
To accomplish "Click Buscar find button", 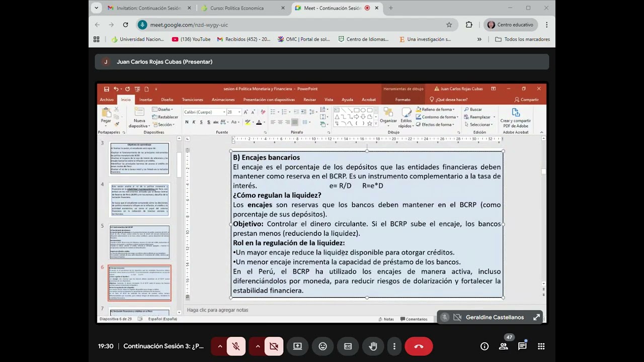I will point(473,110).
